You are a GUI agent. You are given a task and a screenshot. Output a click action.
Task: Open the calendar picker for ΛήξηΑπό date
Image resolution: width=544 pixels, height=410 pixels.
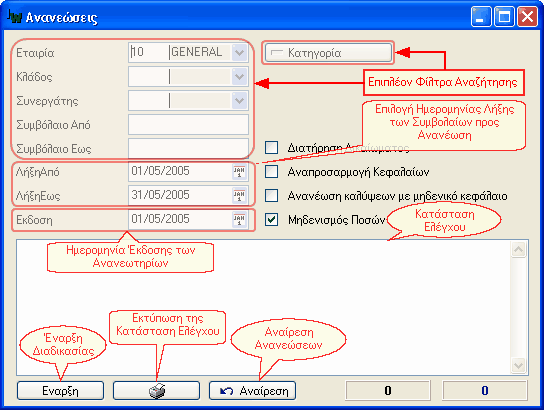tap(239, 172)
